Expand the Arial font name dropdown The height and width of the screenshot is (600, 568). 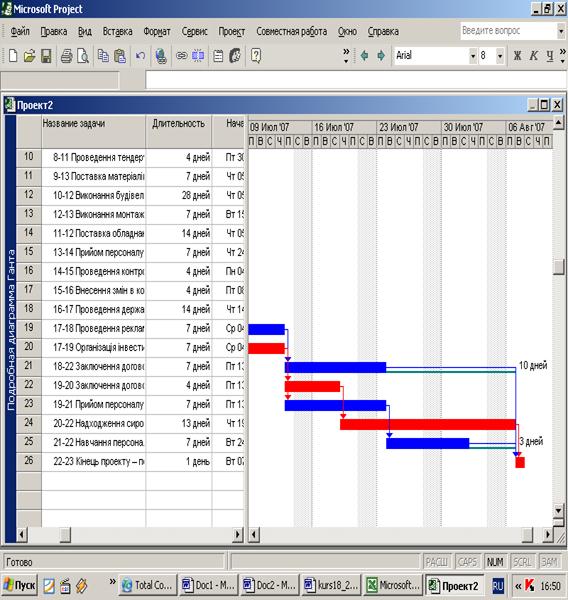coord(473,56)
